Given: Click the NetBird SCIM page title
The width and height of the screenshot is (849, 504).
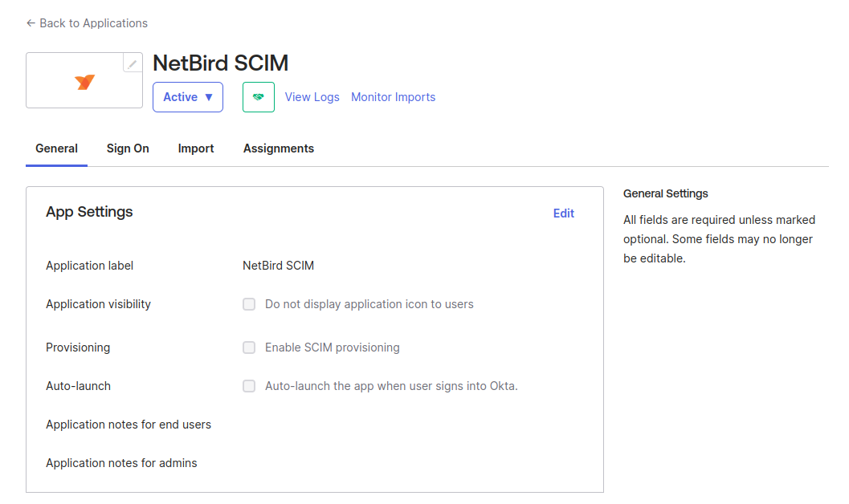Looking at the screenshot, I should [220, 63].
